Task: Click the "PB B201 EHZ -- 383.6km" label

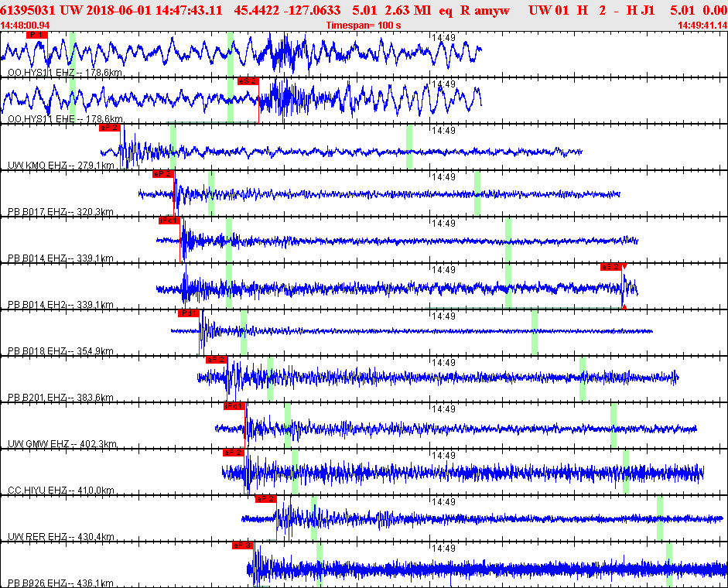Action: tap(60, 398)
